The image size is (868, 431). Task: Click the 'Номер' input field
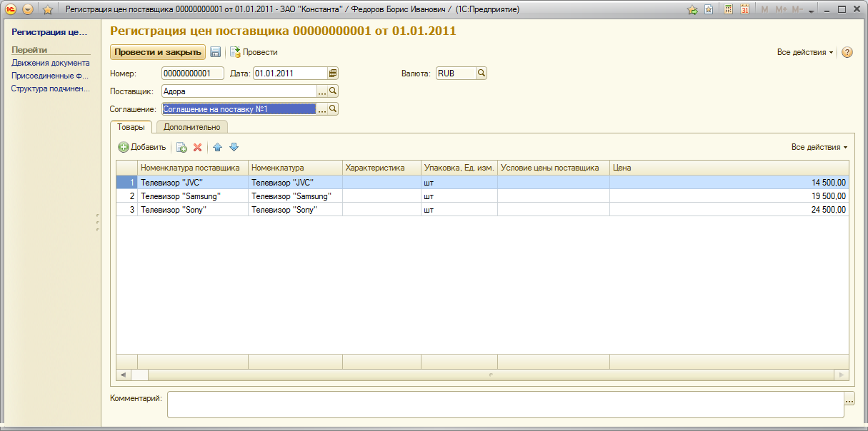192,73
